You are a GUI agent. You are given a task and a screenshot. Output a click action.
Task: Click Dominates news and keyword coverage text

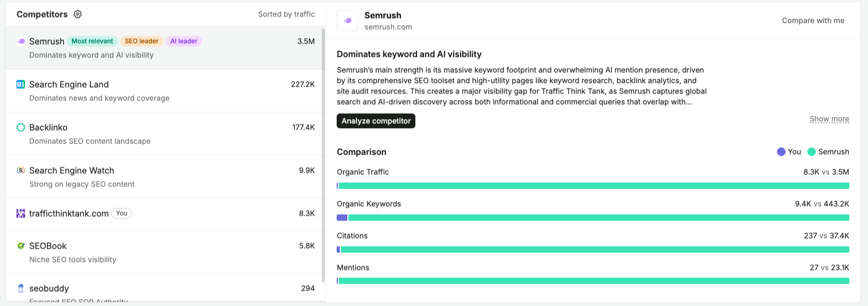point(99,98)
